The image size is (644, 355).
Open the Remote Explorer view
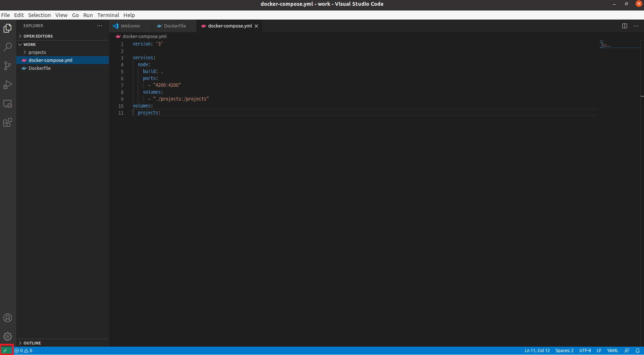pos(8,104)
